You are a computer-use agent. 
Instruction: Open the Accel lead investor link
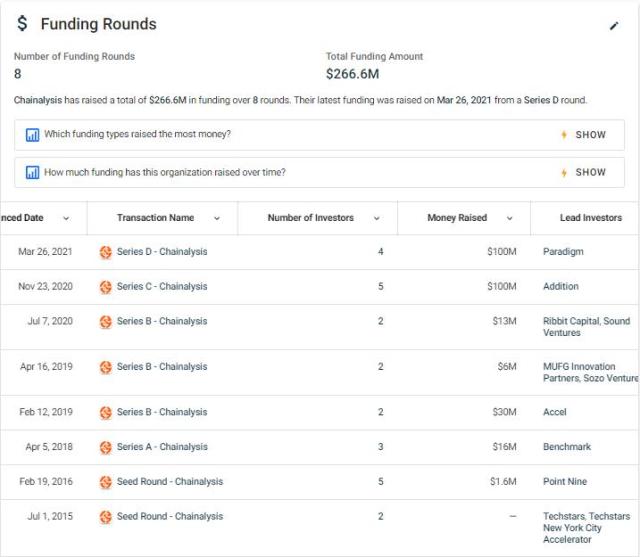tap(555, 412)
